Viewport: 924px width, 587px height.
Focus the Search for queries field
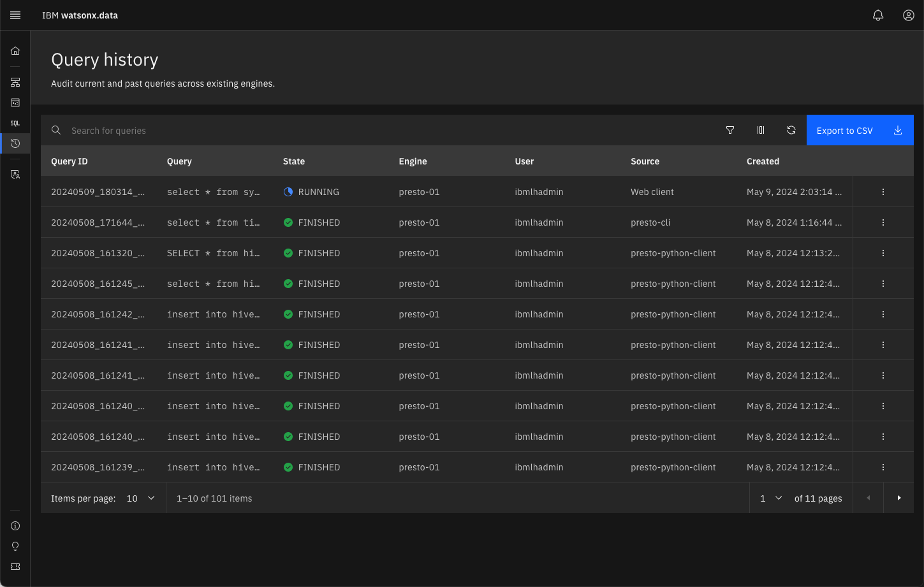pyautogui.click(x=378, y=130)
